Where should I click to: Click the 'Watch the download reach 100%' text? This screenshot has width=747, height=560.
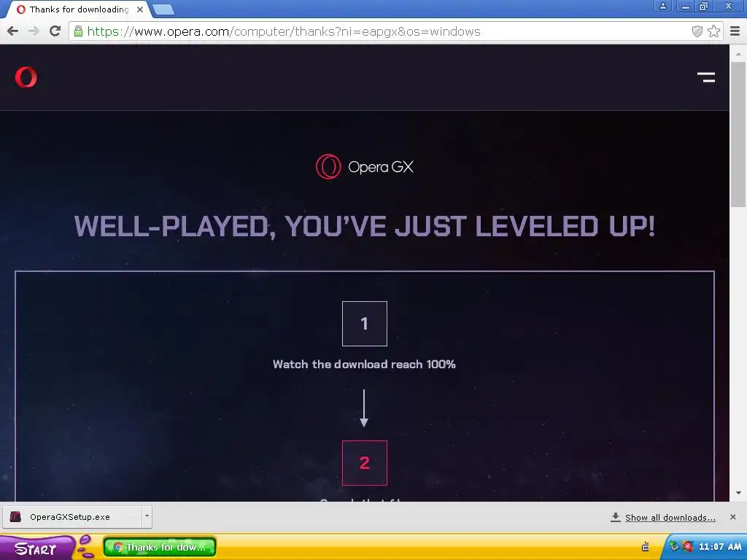coord(364,365)
